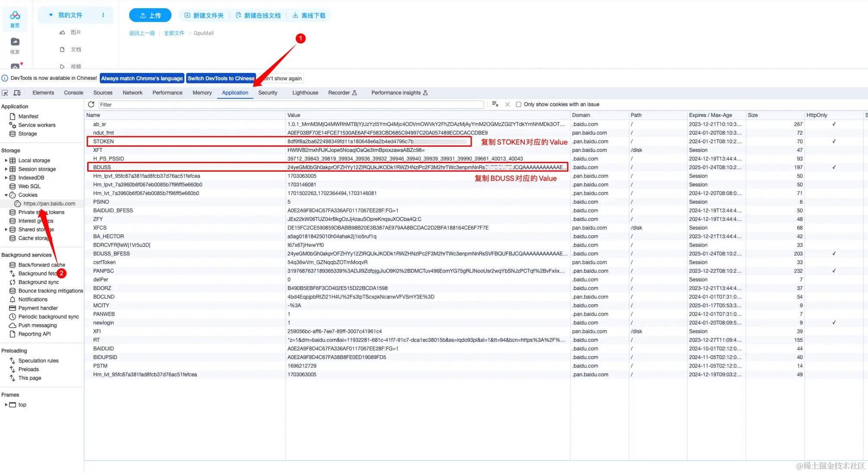Viewport: 868px width, 473px height.
Task: Click the blue upload button
Action: point(150,16)
